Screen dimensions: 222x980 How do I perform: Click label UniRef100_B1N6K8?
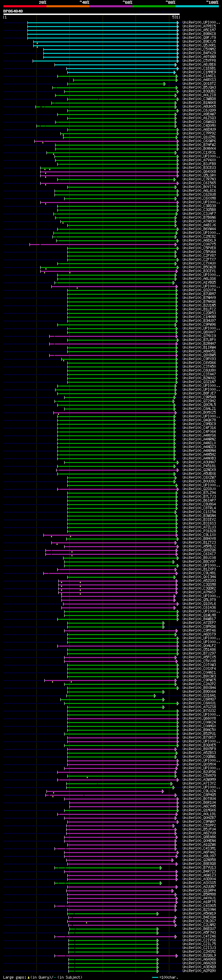pos(199,103)
